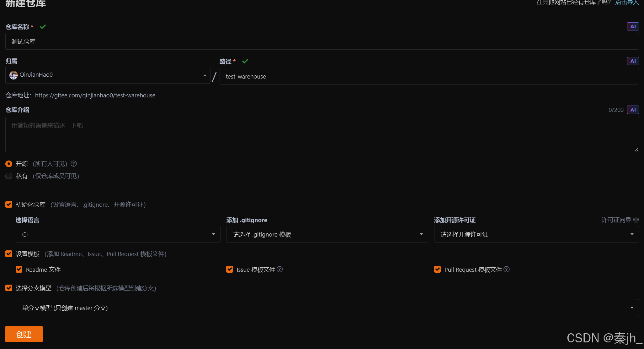Screen dimensions: 644x349
Task: Click help icon beside Issue template file
Action: (x=280, y=269)
